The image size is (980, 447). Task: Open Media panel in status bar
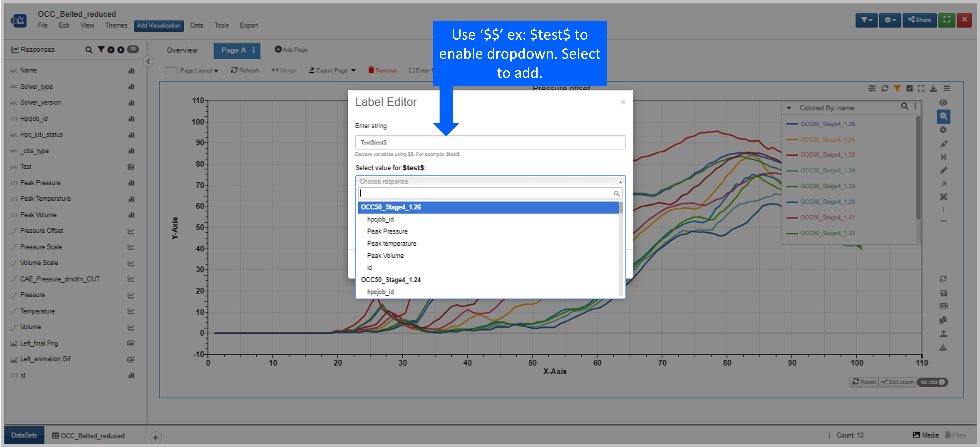926,435
